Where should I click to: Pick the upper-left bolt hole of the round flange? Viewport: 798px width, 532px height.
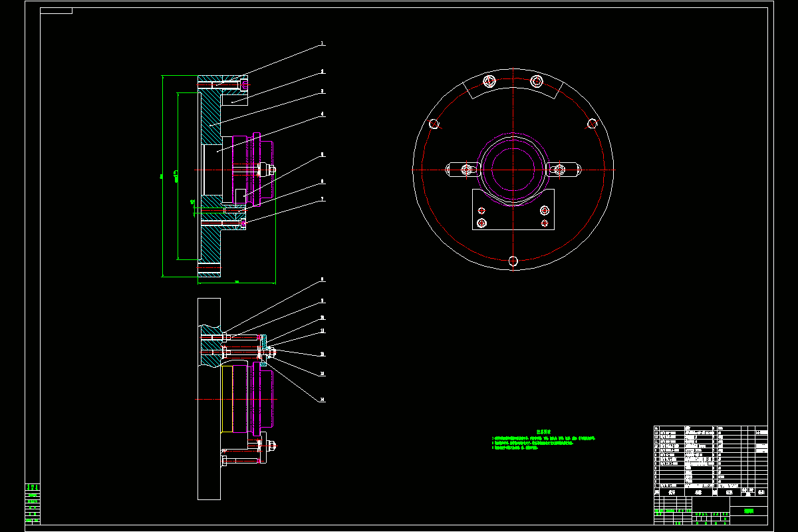434,124
